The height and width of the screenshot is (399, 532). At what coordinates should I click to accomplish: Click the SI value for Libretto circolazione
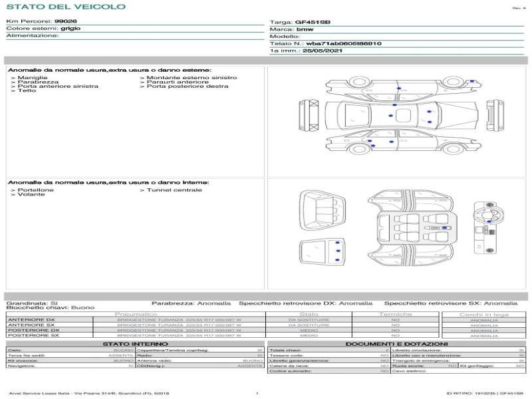coord(521,349)
